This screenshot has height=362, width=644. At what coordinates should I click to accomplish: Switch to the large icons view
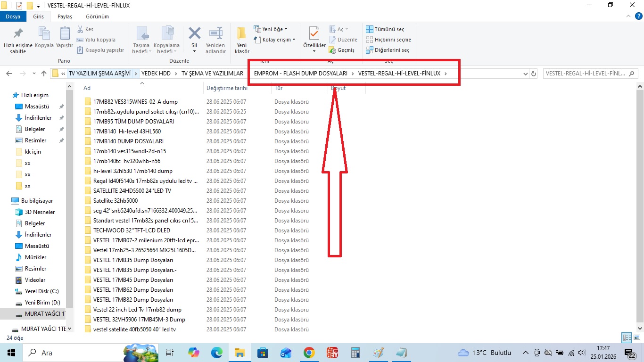pos(636,337)
